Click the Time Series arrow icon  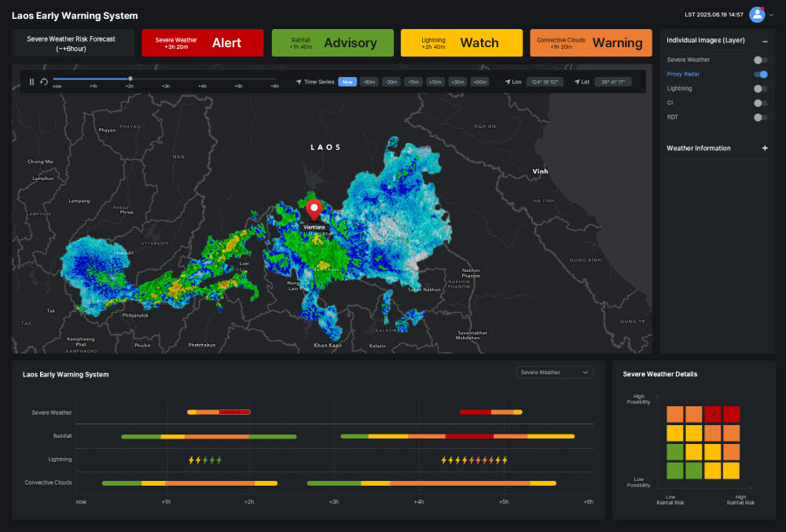click(299, 82)
